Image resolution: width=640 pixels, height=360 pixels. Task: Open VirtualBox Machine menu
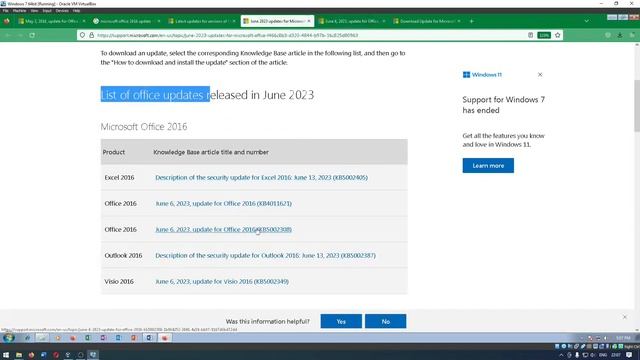pos(19,11)
